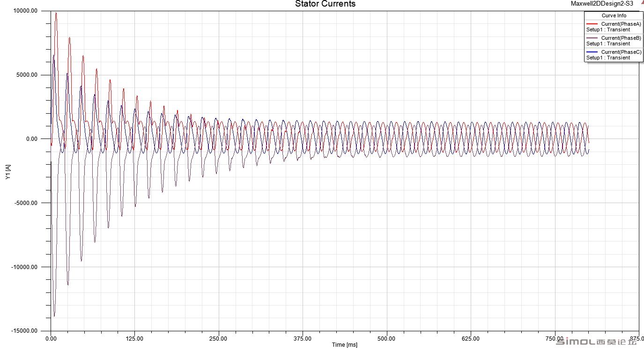Click the 250.00 time axis tick
The image size is (644, 350).
[x=219, y=338]
